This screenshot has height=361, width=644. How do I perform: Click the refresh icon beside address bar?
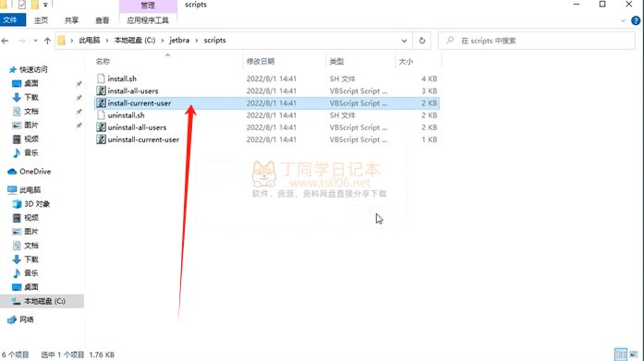pyautogui.click(x=422, y=41)
